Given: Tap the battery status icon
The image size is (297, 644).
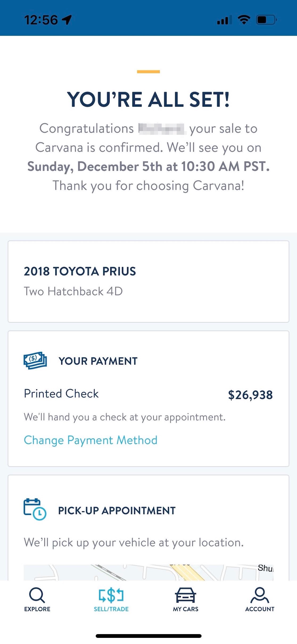Looking at the screenshot, I should (266, 20).
